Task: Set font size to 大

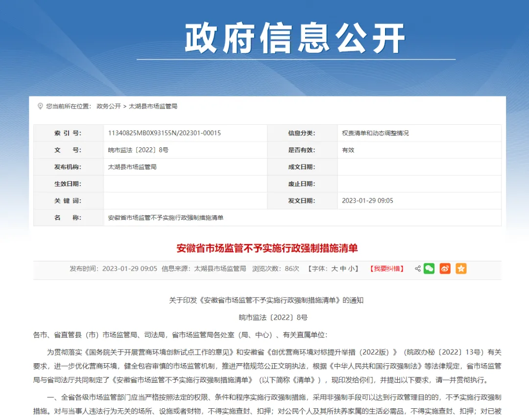Action: pos(335,269)
